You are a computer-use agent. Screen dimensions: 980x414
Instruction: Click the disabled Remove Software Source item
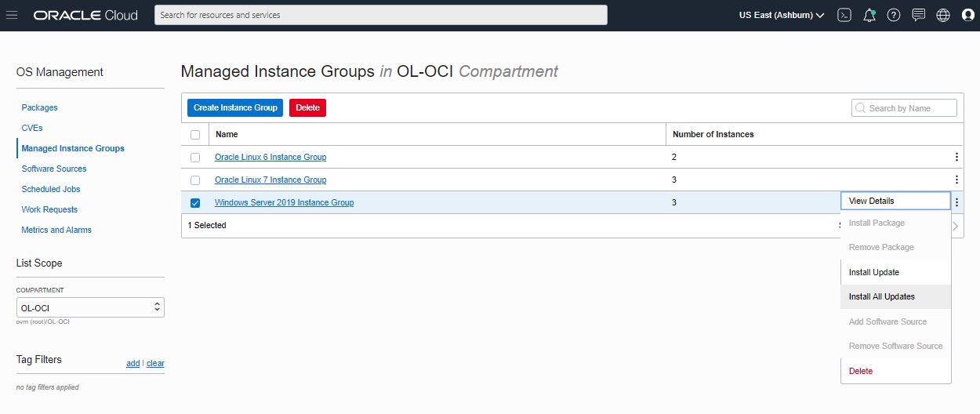(x=895, y=346)
